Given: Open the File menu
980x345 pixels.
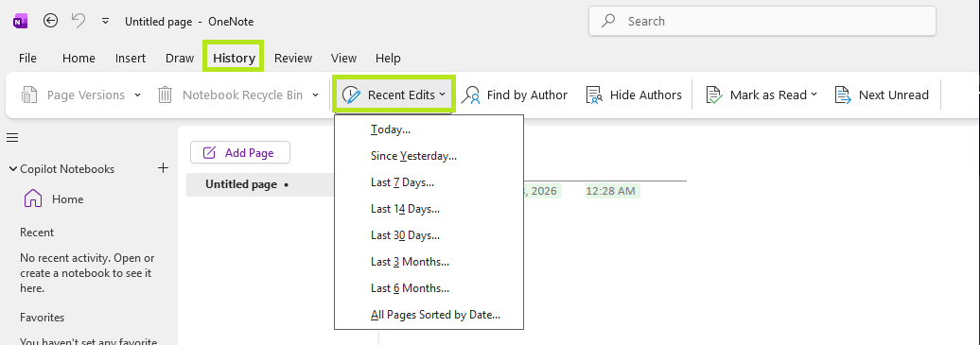Looking at the screenshot, I should [x=27, y=58].
